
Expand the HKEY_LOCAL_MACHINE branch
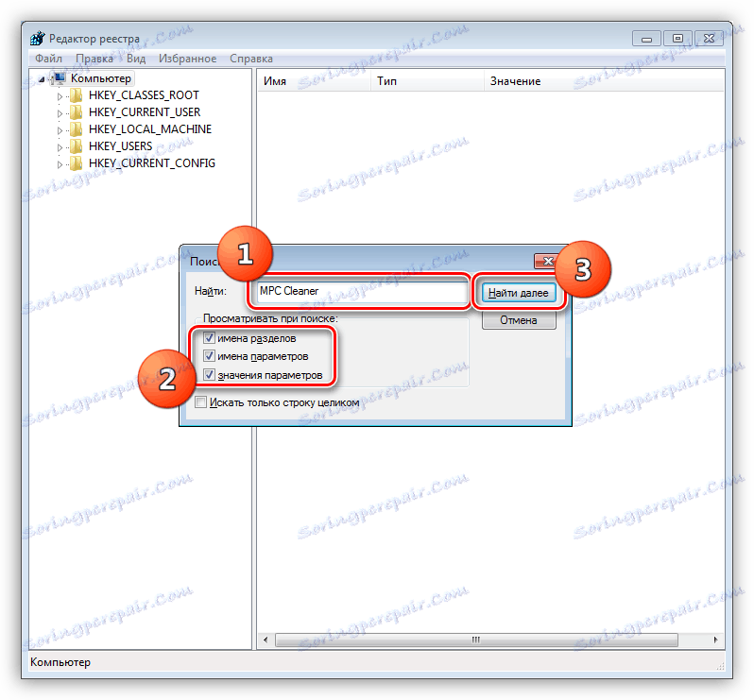click(60, 130)
